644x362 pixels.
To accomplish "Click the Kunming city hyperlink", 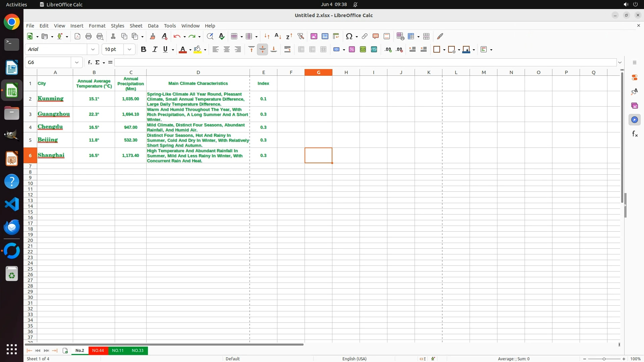I will pos(50,99).
